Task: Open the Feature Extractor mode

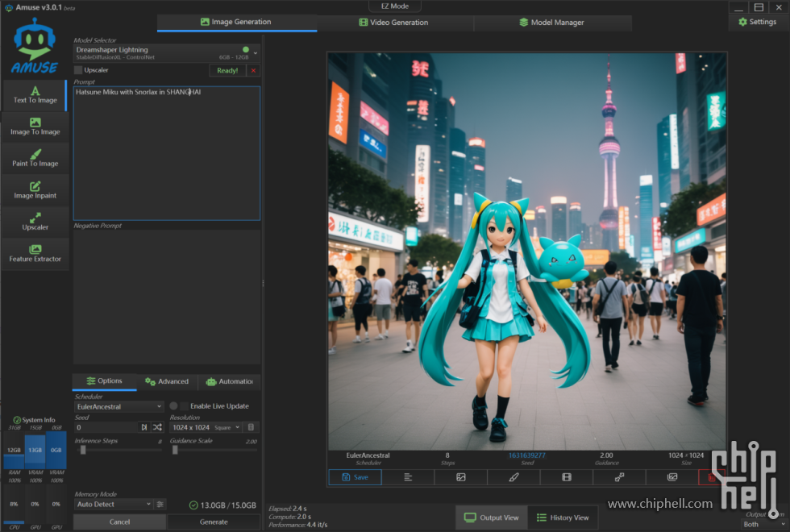Action: (35, 253)
